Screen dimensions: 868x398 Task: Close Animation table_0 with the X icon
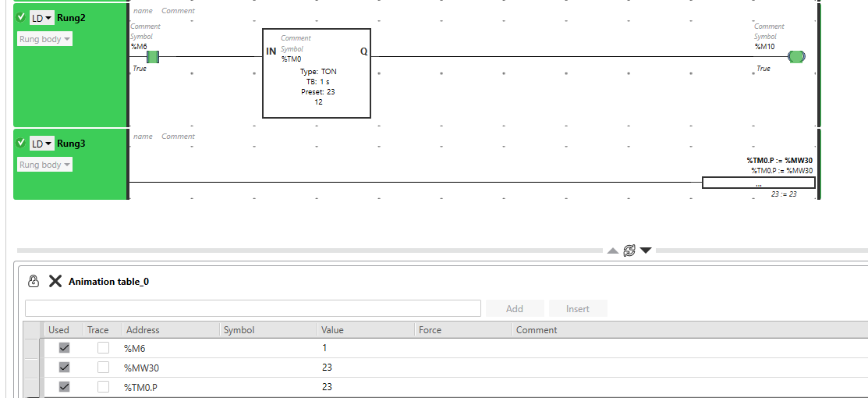click(x=55, y=281)
